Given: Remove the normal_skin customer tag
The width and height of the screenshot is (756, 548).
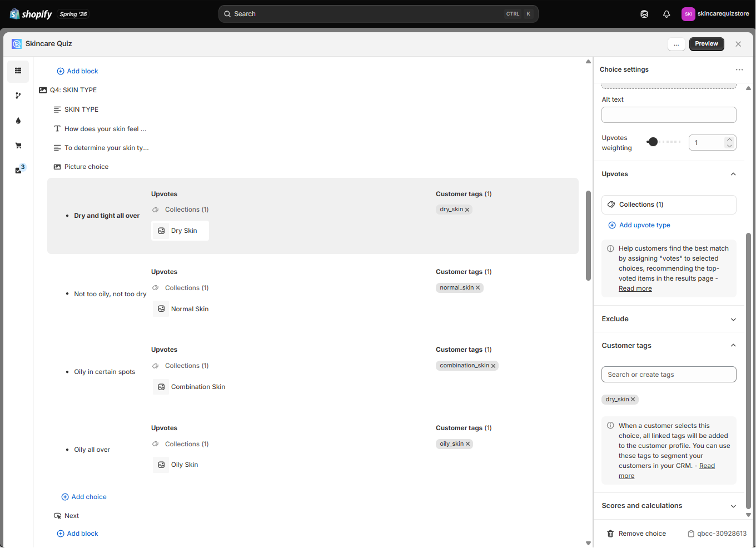Looking at the screenshot, I should tap(478, 288).
